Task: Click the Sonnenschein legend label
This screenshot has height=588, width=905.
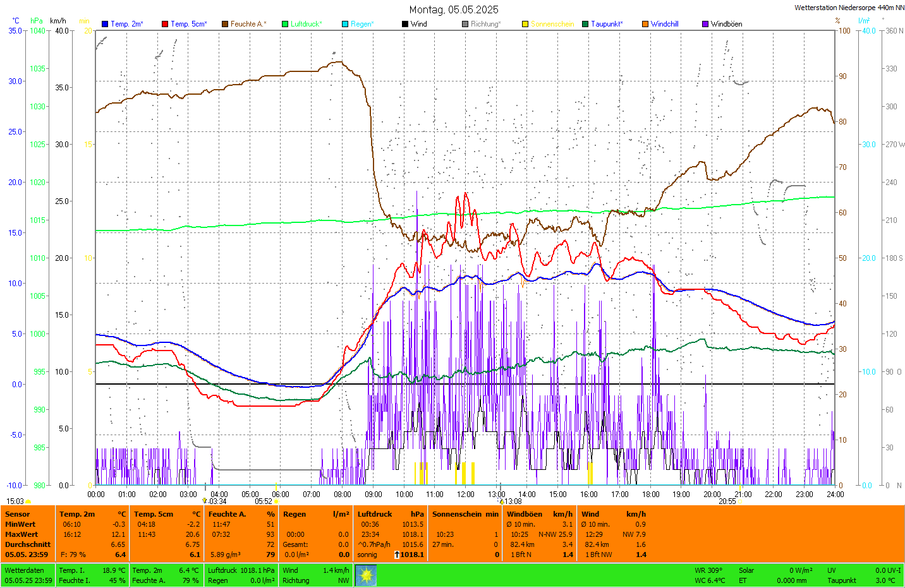Action: tap(552, 24)
